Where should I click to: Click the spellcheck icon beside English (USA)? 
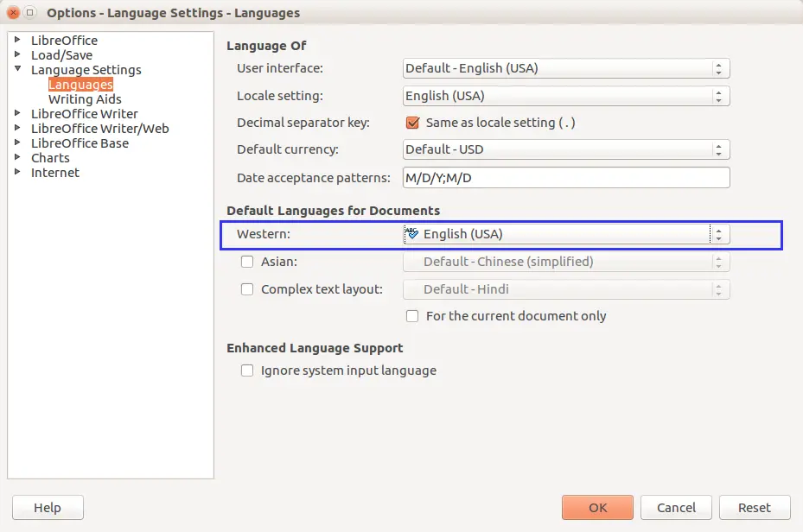tap(412, 234)
